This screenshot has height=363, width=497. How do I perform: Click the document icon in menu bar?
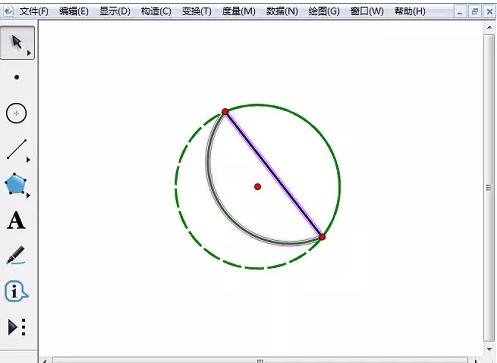8,12
